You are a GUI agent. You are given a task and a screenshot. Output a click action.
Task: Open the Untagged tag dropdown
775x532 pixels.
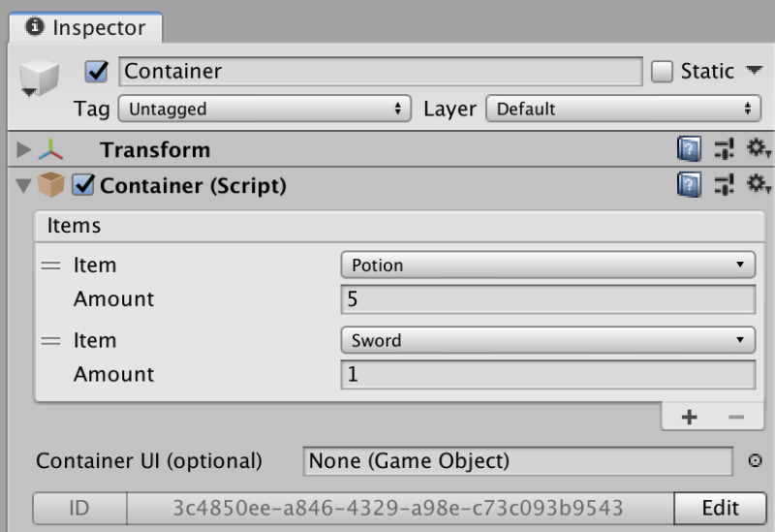point(264,109)
